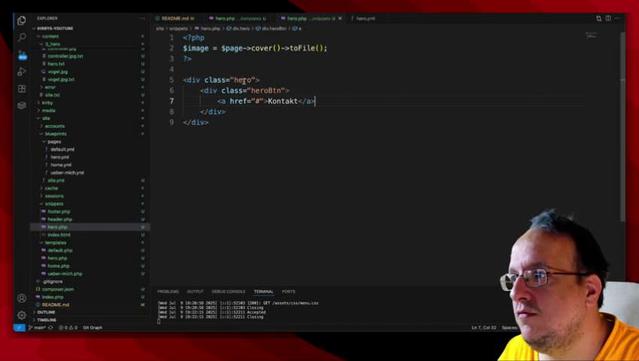Collapse the templates folder
Screen dimensions: 639x361
pyautogui.click(x=56, y=243)
